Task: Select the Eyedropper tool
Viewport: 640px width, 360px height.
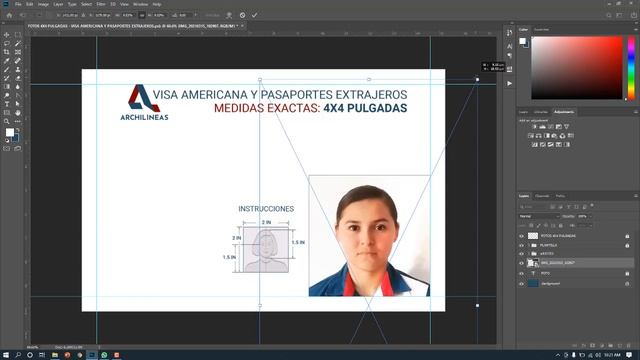Action: click(7, 61)
